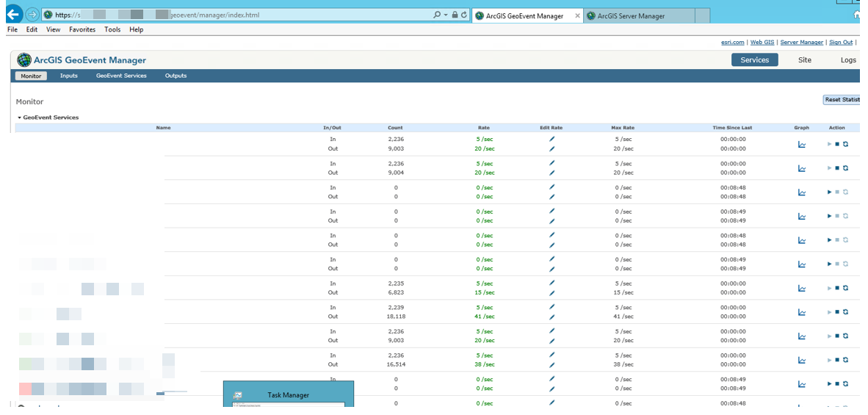
Task: Click the browser forward arrow
Action: point(32,15)
